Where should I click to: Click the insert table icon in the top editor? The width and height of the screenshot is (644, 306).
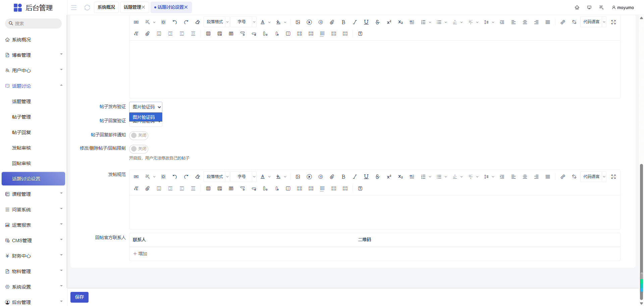[208, 34]
